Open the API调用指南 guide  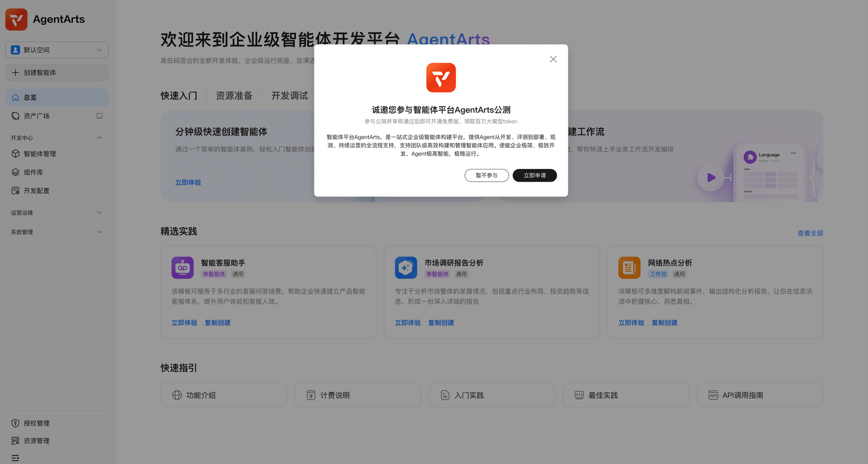click(x=760, y=395)
